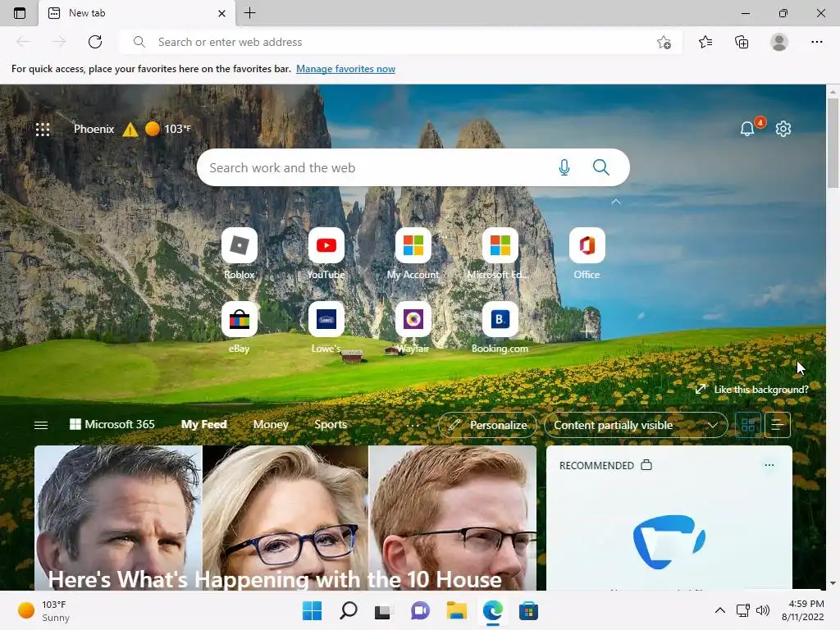Open Recommended card options ellipsis
Viewport: 840px width, 630px height.
[769, 465]
